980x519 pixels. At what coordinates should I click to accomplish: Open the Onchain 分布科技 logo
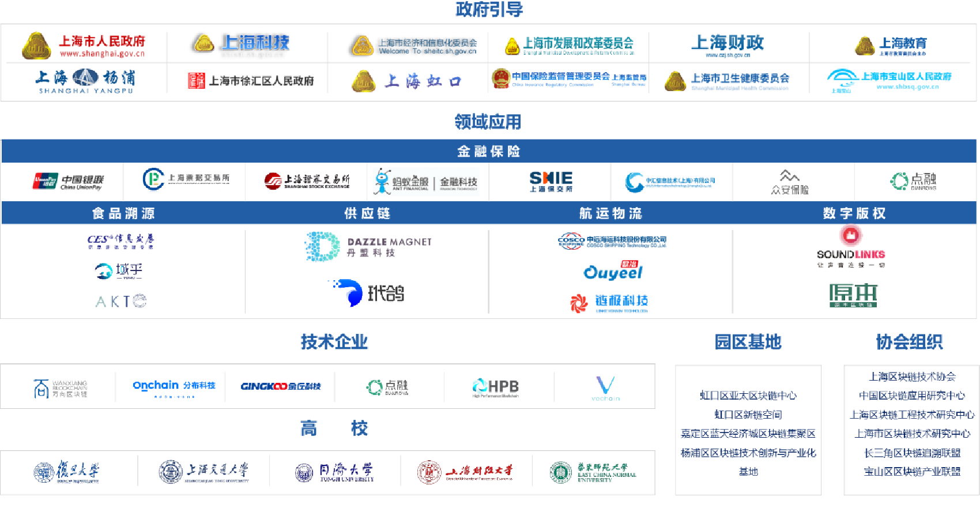pos(174,388)
